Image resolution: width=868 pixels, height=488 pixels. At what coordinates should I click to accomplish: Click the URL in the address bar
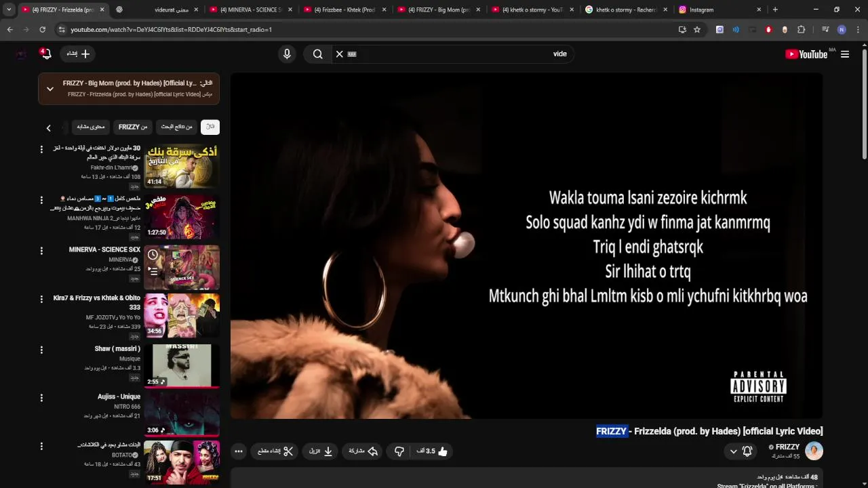pos(171,30)
